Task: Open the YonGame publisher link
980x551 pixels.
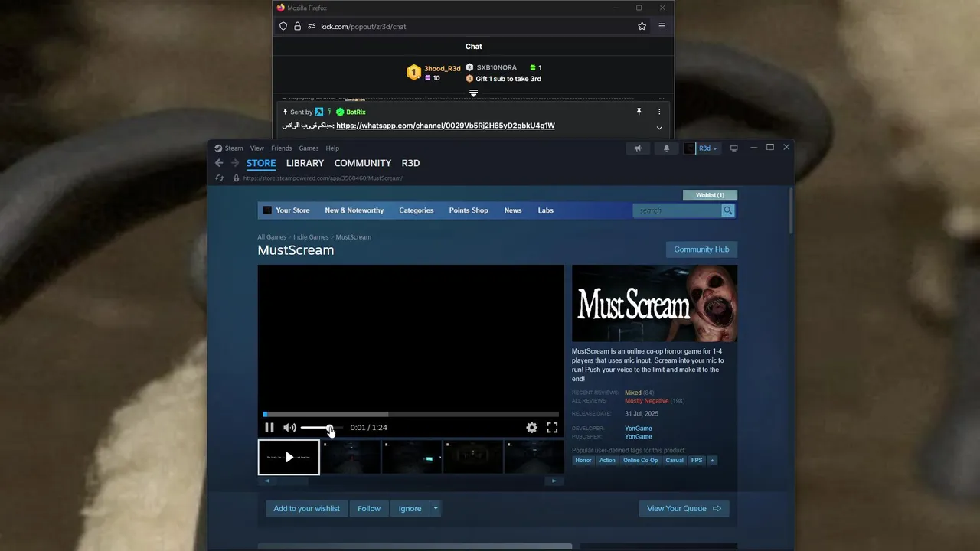Action: point(639,437)
